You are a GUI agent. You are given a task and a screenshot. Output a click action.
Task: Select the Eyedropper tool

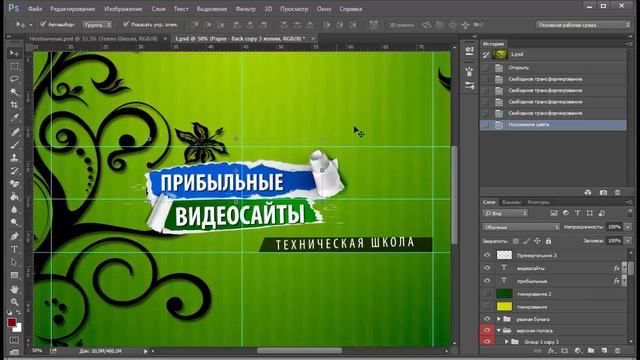click(14, 118)
